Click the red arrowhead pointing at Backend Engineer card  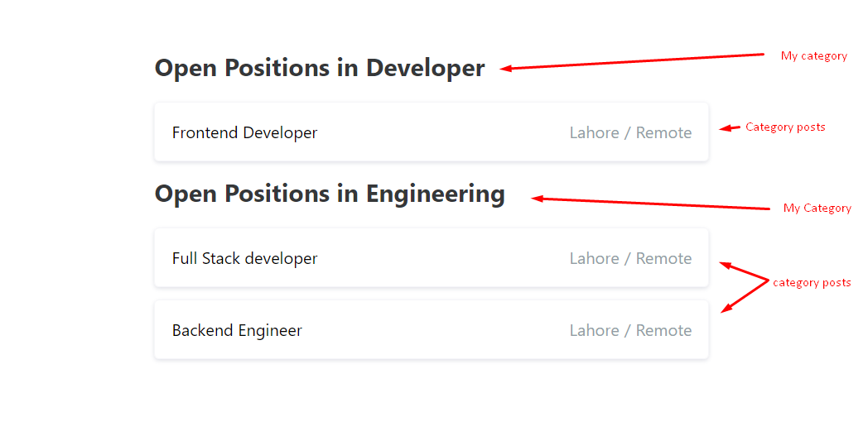(726, 309)
